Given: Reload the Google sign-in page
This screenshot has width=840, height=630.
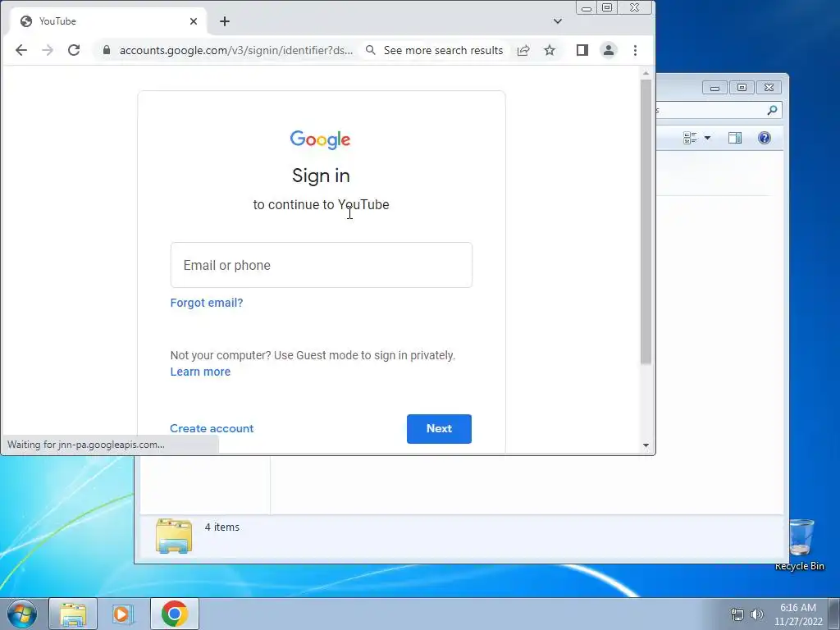Looking at the screenshot, I should click(x=74, y=50).
